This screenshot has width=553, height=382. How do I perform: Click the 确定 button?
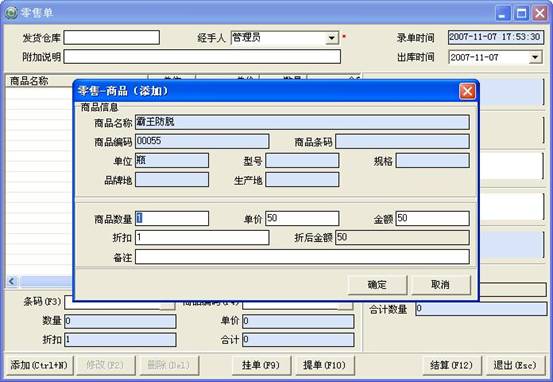pyautogui.click(x=377, y=285)
